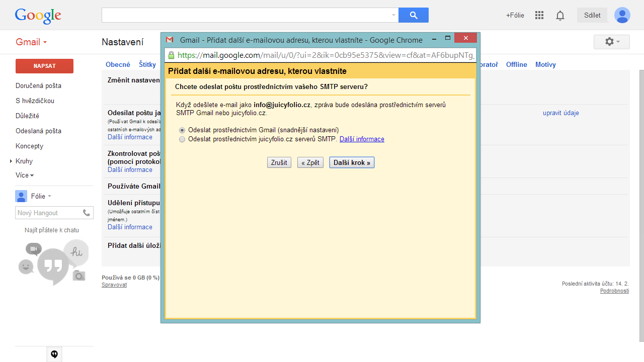Click the Podrobnosti activity link
This screenshot has width=644, height=362.
[614, 291]
